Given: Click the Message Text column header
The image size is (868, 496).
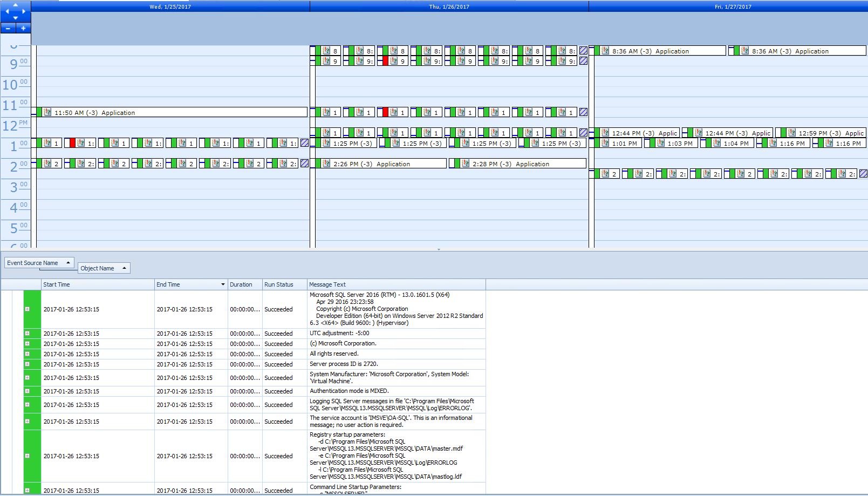Looking at the screenshot, I should (397, 284).
